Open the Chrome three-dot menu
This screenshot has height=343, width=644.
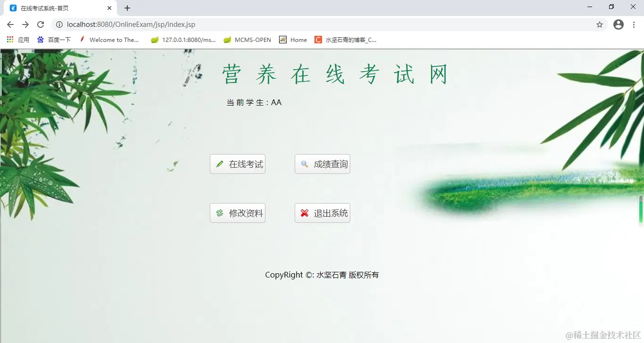[x=634, y=24]
